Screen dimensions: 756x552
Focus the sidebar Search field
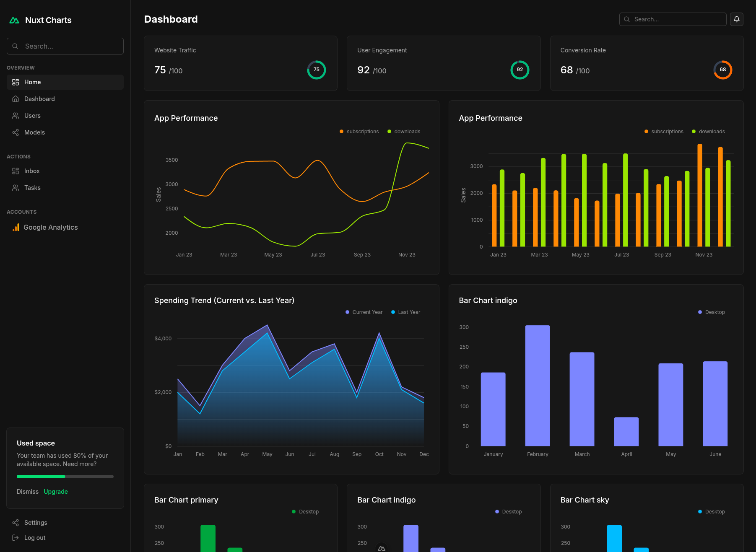point(65,46)
